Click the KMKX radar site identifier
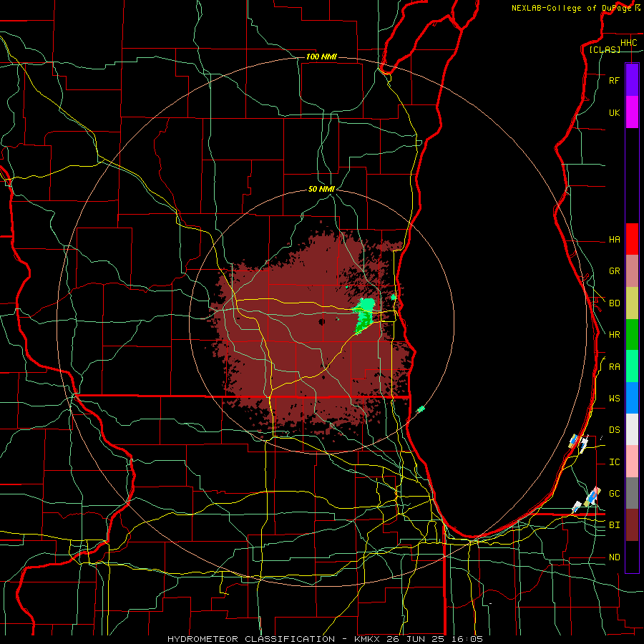 [367, 639]
